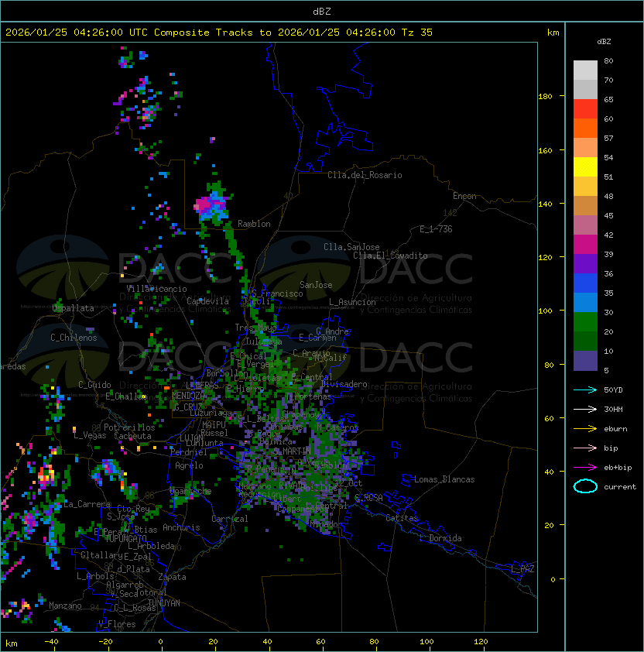
Task: Click the cyan 50YD track arrow in legend
Action: click(585, 390)
